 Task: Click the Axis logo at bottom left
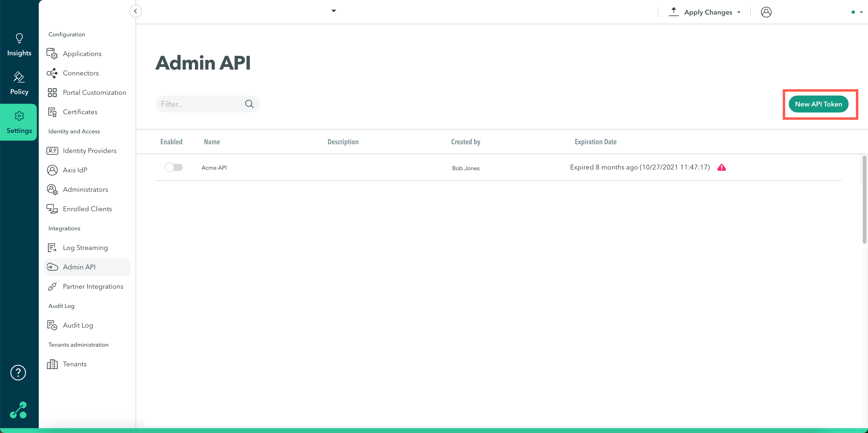click(18, 410)
